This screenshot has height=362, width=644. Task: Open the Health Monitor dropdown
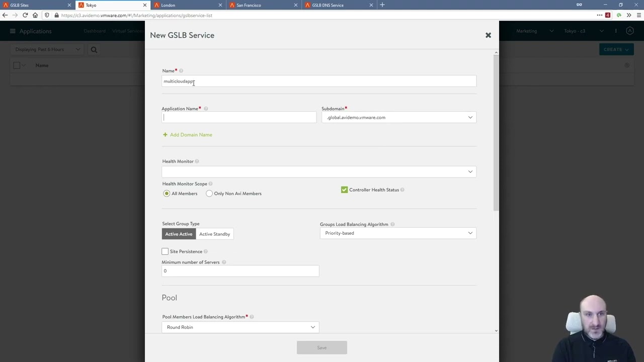319,171
